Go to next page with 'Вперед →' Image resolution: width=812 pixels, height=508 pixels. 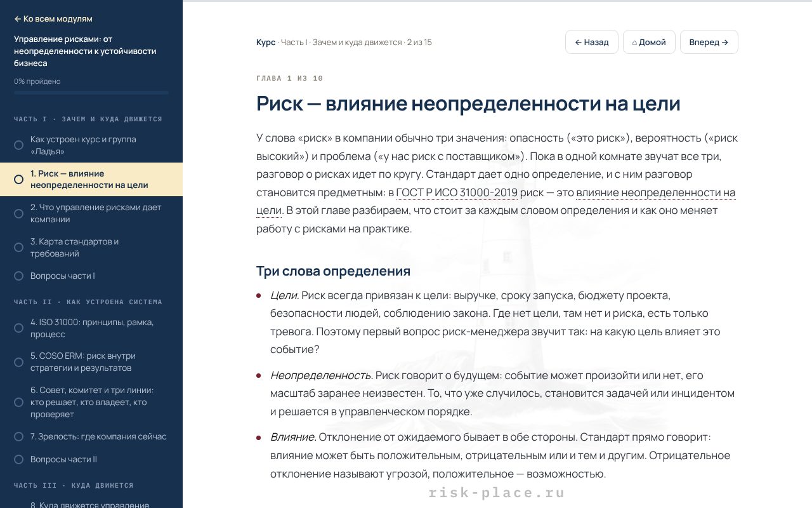tap(709, 43)
